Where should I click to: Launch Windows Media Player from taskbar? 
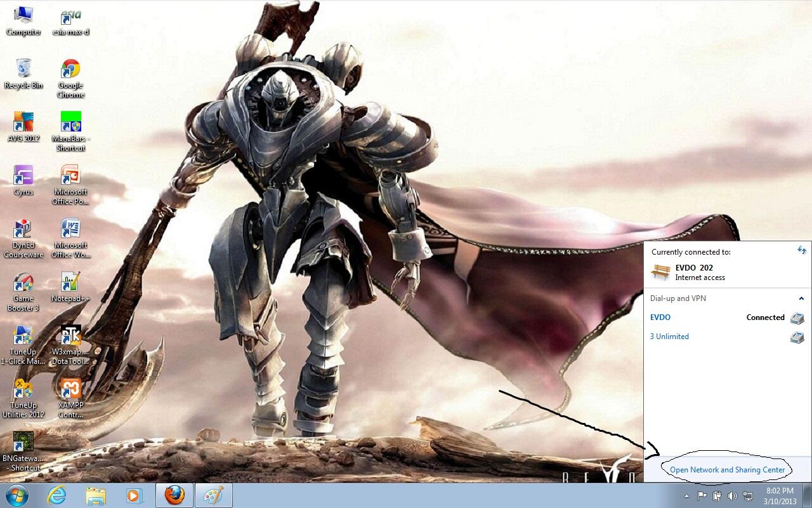[x=134, y=495]
